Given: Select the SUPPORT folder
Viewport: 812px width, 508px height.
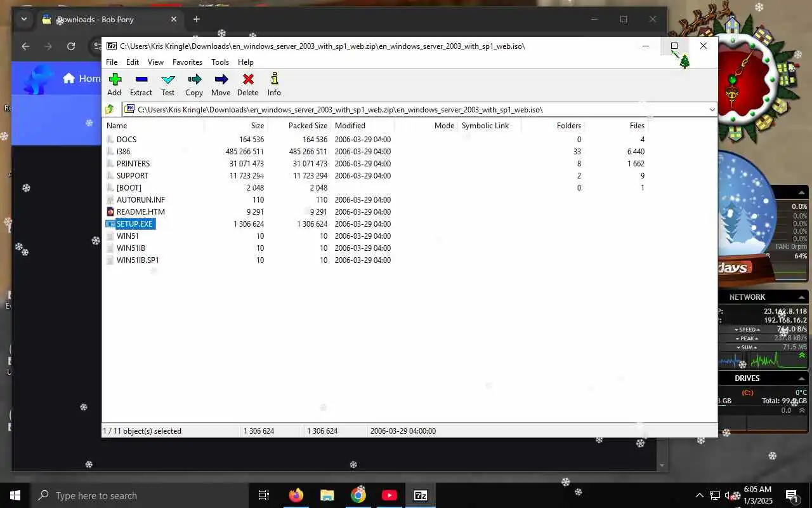Looking at the screenshot, I should (x=132, y=176).
